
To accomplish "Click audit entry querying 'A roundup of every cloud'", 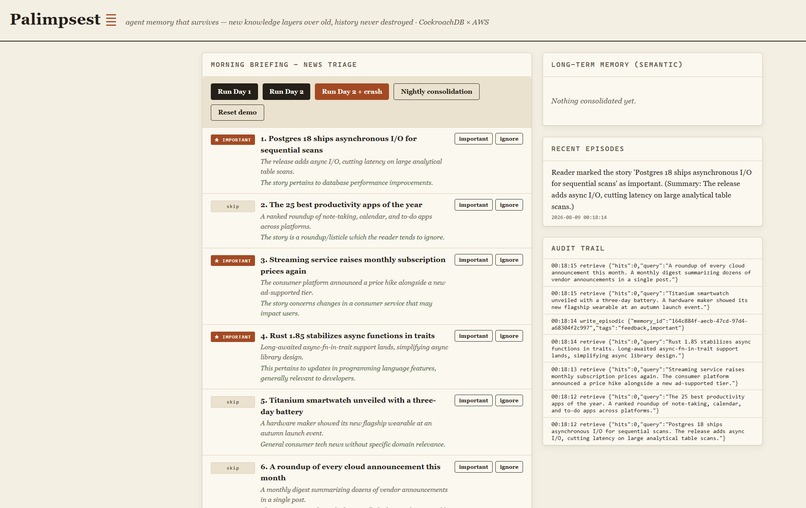I will point(652,273).
